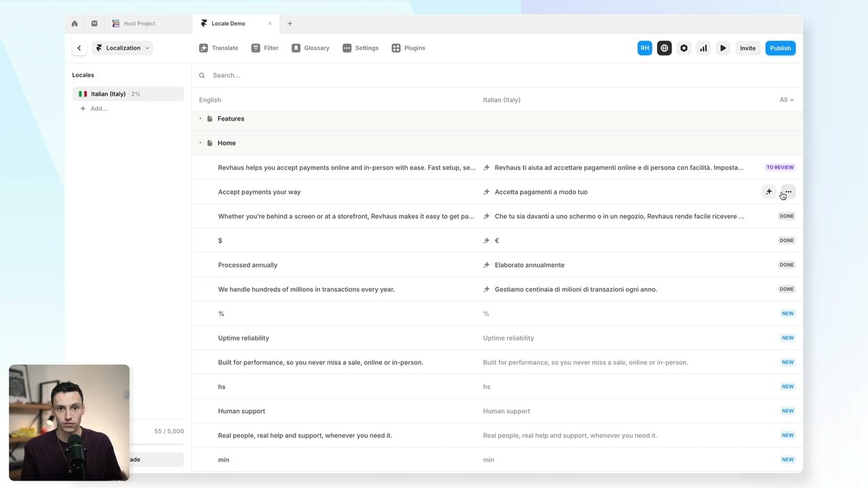
Task: Click NEW badge on the min row
Action: (787, 460)
